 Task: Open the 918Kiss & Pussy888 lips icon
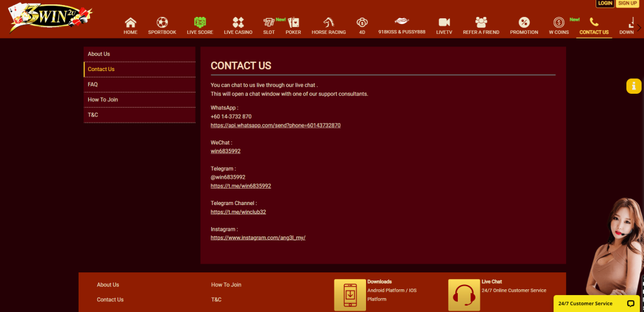click(402, 21)
